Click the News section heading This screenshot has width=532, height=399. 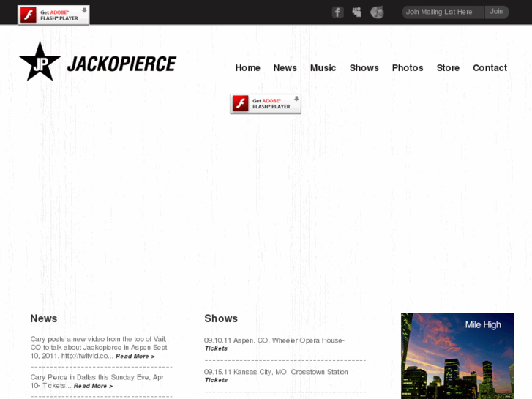[x=44, y=318]
